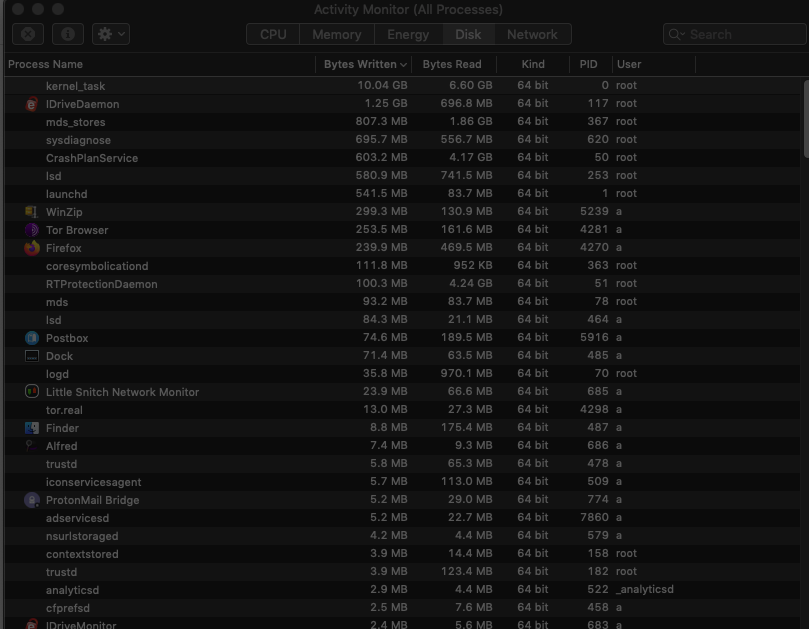Select the contextstored process
This screenshot has height=629, width=809.
tap(402, 554)
